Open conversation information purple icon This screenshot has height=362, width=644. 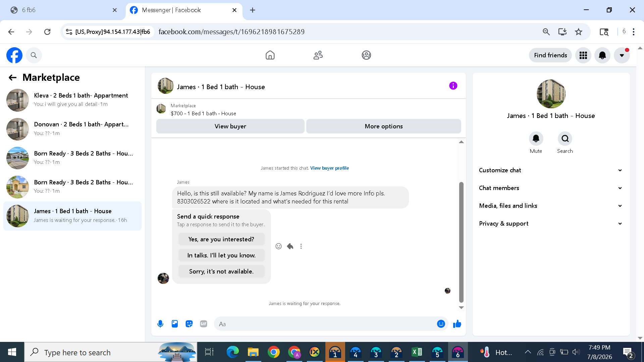point(453,86)
